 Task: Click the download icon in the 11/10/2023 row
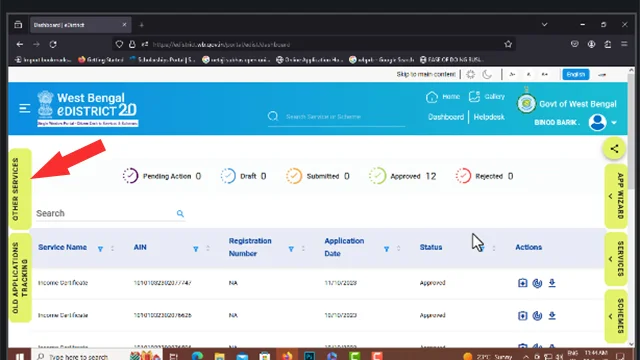pyautogui.click(x=552, y=283)
